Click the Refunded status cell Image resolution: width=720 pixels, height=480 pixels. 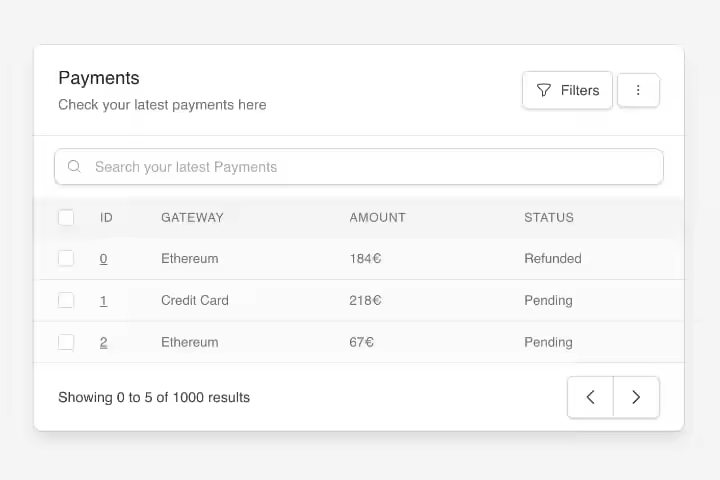click(x=552, y=258)
